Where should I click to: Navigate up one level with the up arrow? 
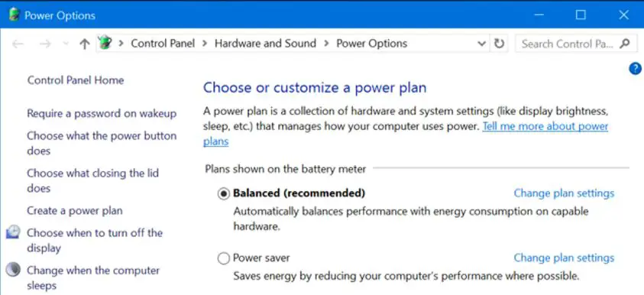(85, 44)
